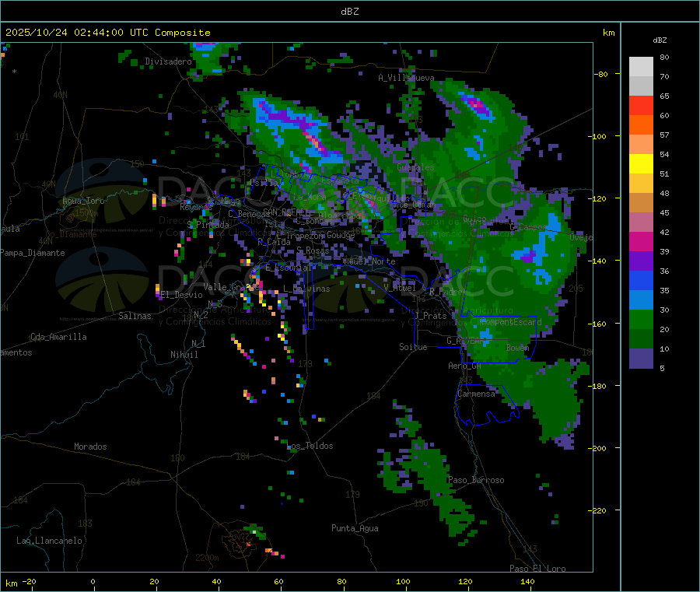Click the Agua_Toro map label
The image size is (700, 592).
pos(83,201)
